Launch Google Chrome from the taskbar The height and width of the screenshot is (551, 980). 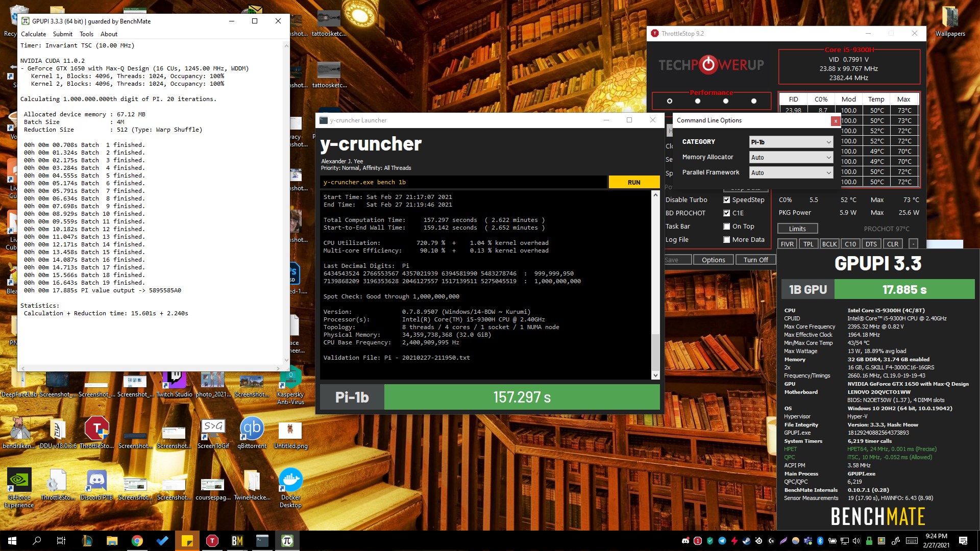point(137,541)
